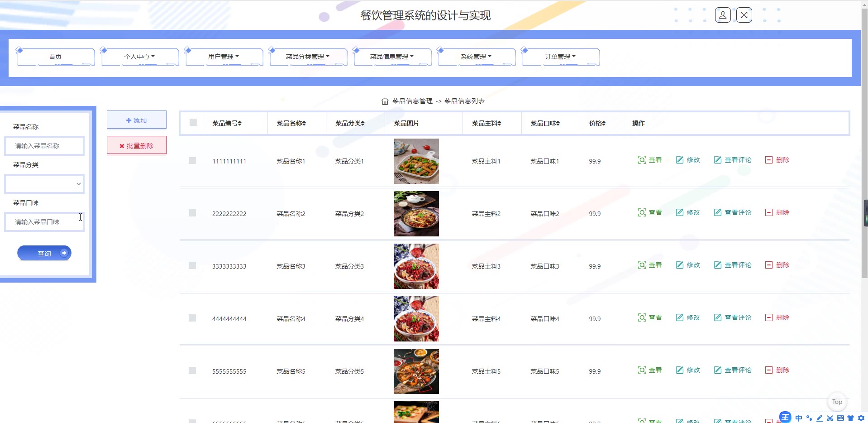Click Top back-to-top round icon
Screen dimensions: 868x423
pos(837,402)
